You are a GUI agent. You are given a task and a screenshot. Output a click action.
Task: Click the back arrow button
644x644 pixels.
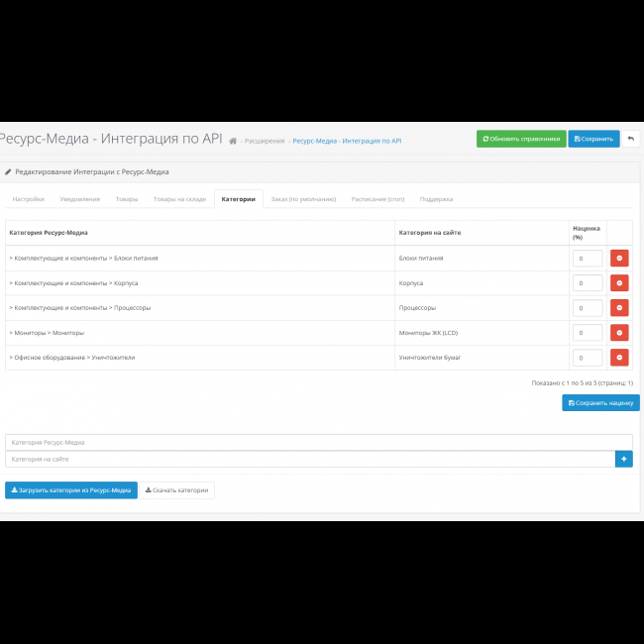point(631,139)
